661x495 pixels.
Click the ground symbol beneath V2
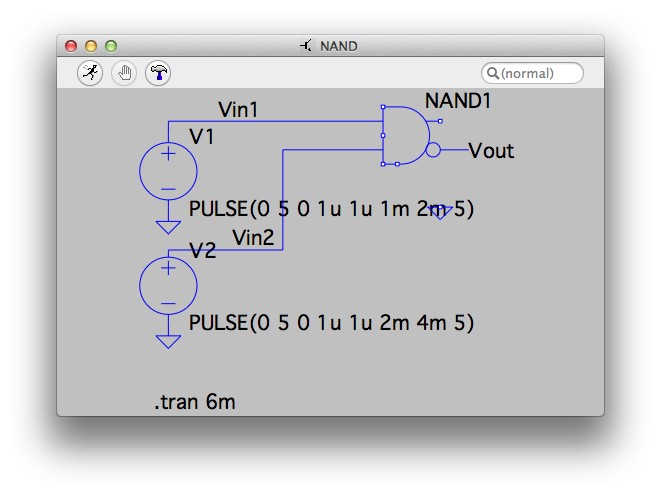pos(168,341)
